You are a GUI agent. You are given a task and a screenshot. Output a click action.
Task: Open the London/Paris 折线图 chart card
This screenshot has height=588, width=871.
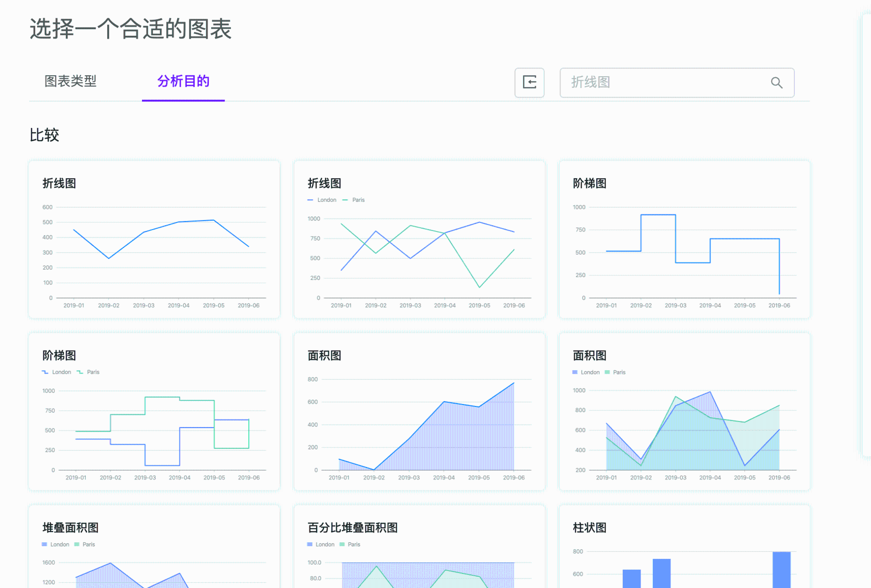pos(419,240)
